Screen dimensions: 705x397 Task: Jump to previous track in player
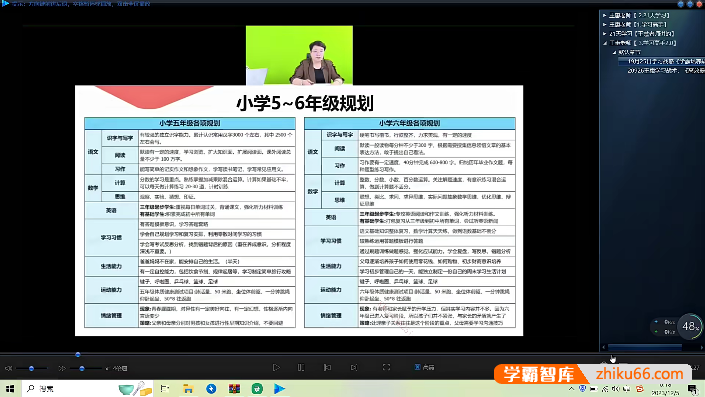tap(327, 367)
